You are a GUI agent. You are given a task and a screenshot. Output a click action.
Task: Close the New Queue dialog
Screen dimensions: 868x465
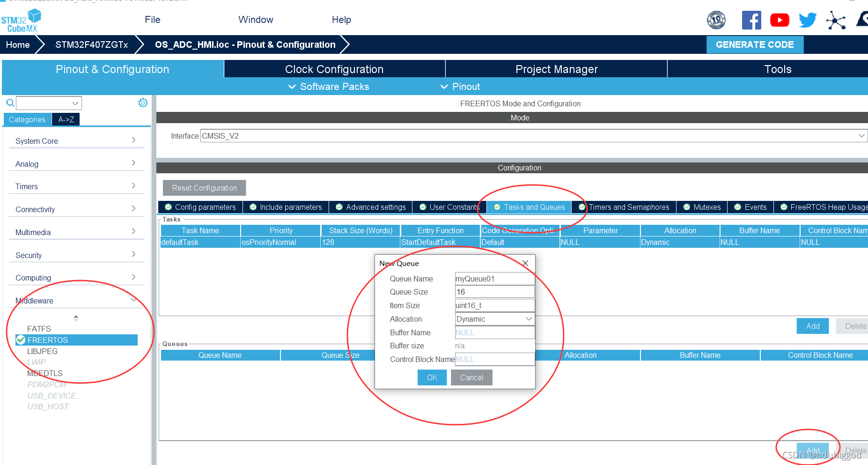click(x=525, y=263)
